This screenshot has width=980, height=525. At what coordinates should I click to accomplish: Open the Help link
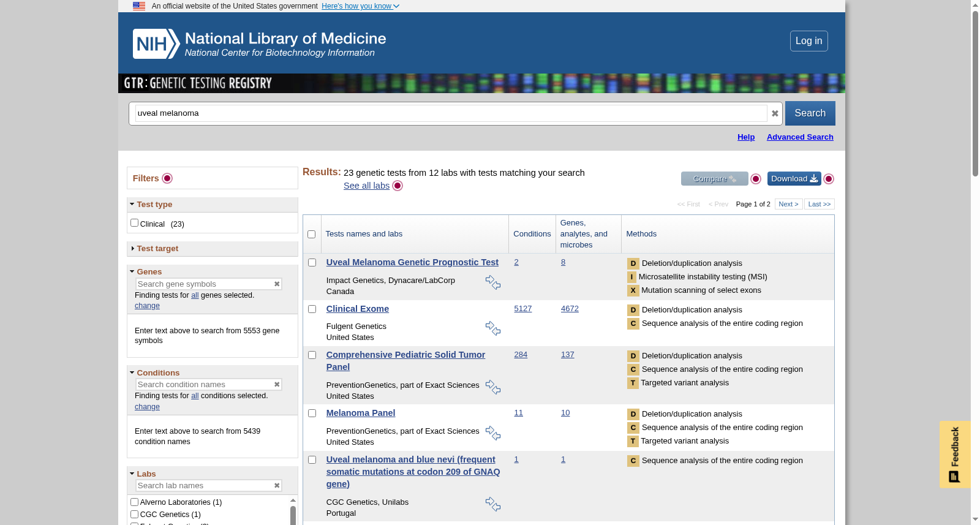(746, 137)
